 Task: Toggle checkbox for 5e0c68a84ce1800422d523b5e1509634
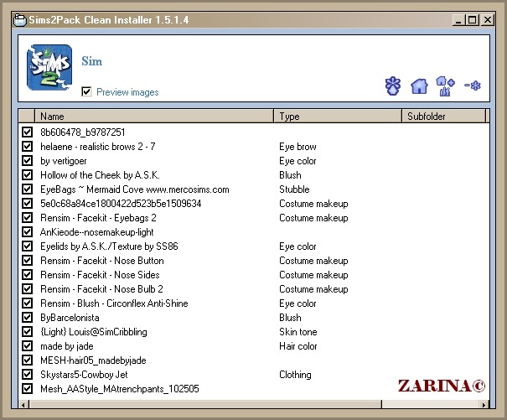[27, 203]
